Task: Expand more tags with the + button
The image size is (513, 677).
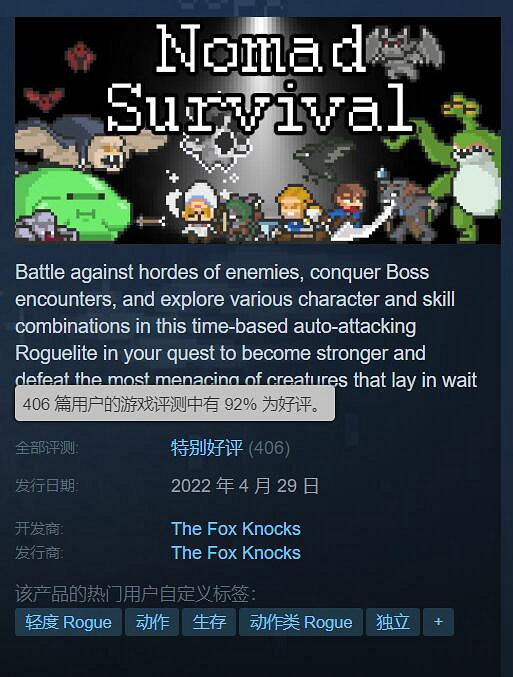Action: click(x=438, y=622)
